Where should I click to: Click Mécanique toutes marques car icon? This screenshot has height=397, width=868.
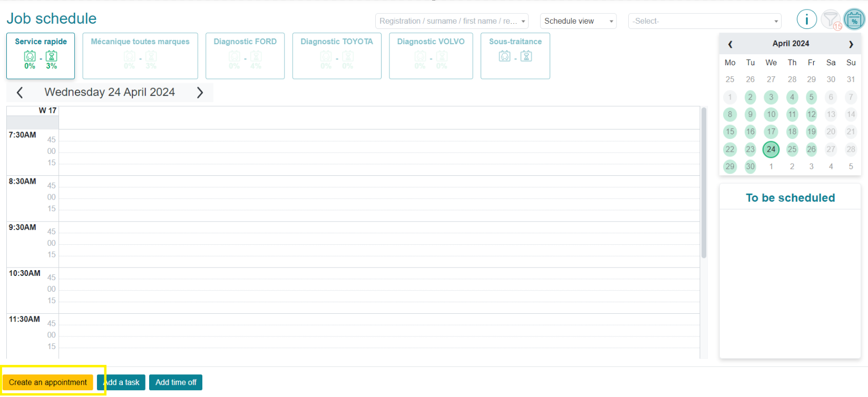(x=129, y=56)
